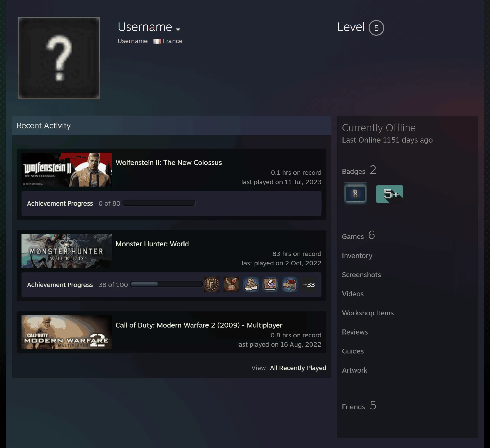The width and height of the screenshot is (490, 448).
Task: Click 'last played on 11 Jul, 2023' text
Action: [281, 182]
